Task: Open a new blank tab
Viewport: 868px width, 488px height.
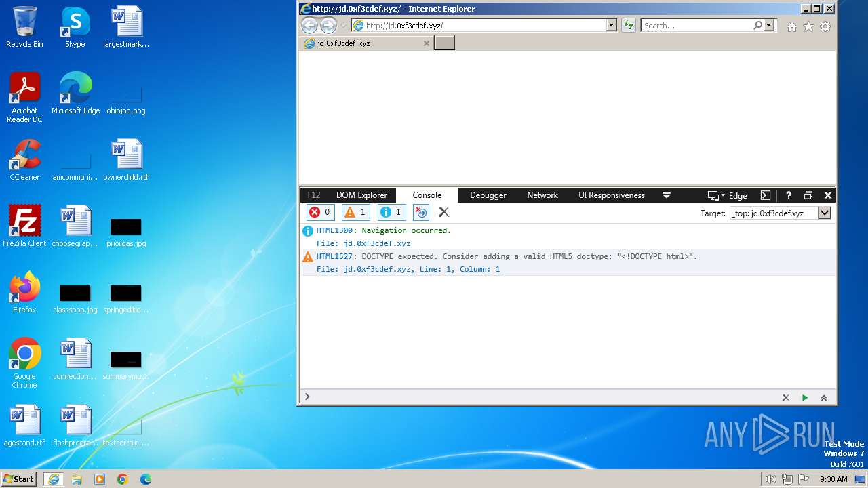Action: (x=444, y=43)
